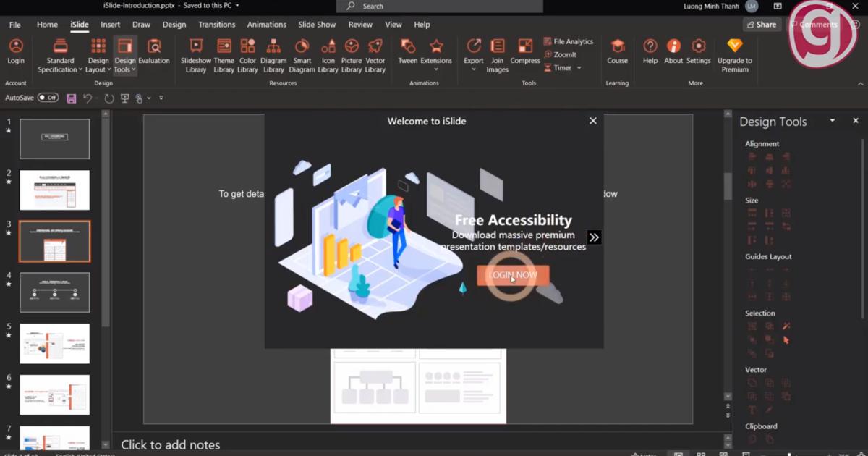Expand the Design Layout dropdown

click(98, 65)
